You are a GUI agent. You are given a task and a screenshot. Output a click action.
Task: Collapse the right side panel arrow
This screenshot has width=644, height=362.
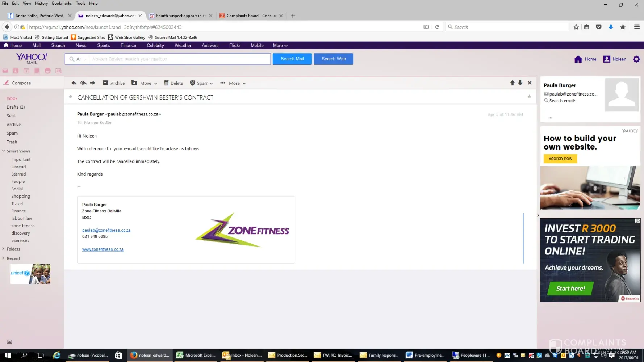click(538, 216)
